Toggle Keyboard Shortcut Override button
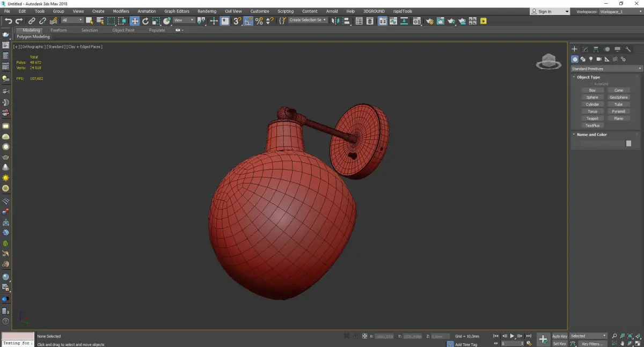 tap(225, 21)
